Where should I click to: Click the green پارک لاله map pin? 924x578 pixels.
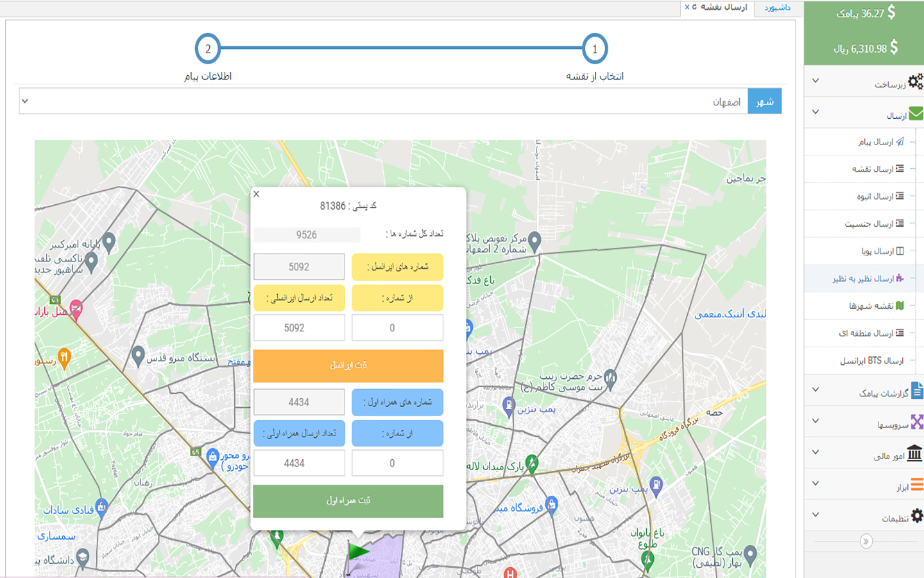coord(532,463)
